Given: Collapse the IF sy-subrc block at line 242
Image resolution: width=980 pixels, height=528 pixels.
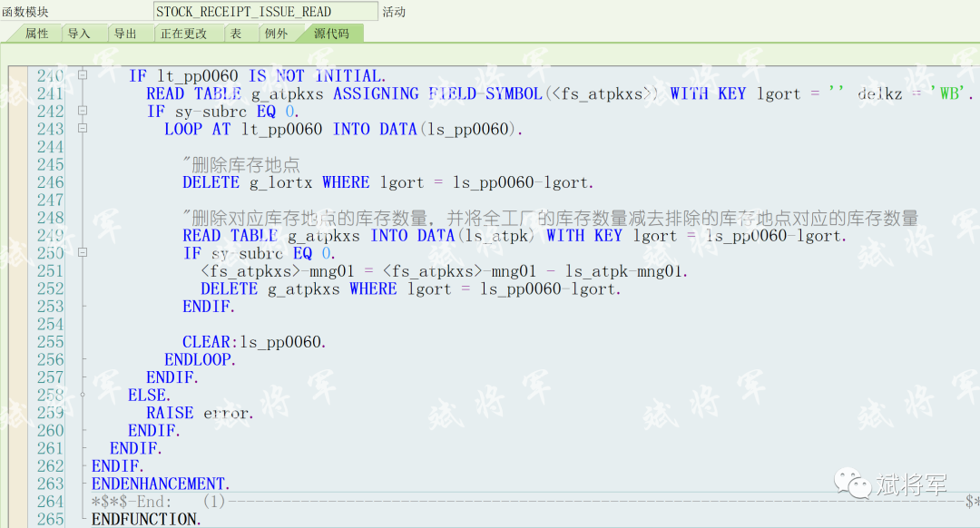Looking at the screenshot, I should tap(83, 111).
